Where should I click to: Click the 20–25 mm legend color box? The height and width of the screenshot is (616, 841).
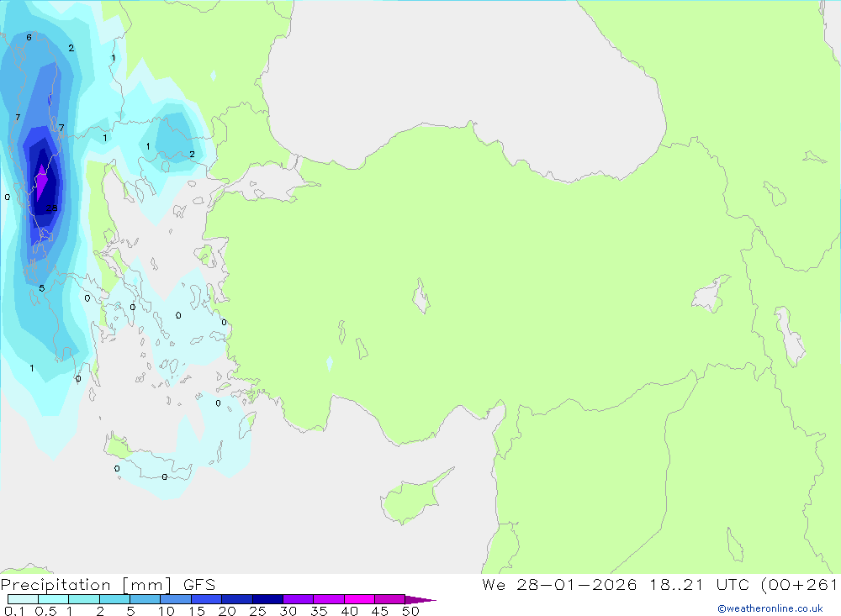point(237,599)
